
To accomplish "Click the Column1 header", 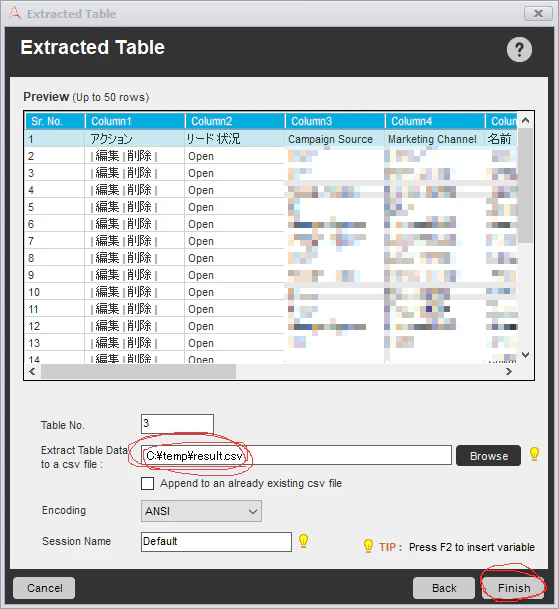I will point(135,121).
